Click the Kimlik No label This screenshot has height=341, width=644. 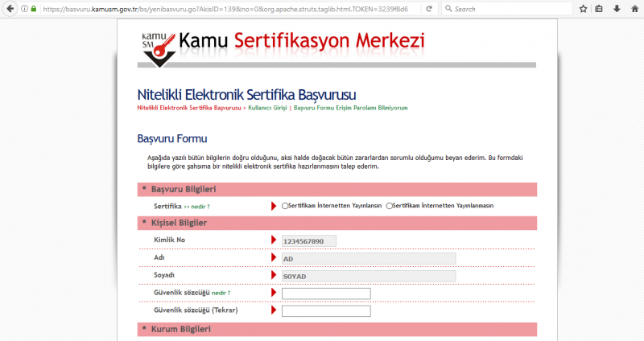169,240
